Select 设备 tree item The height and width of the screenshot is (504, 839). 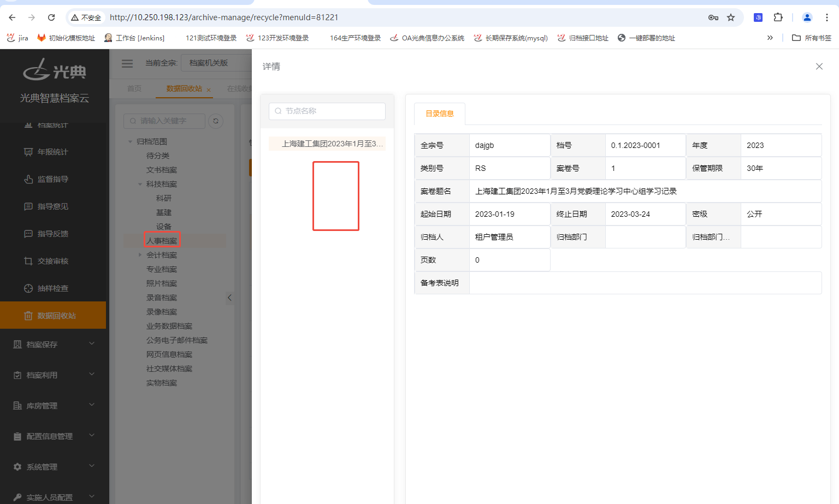[x=164, y=227]
